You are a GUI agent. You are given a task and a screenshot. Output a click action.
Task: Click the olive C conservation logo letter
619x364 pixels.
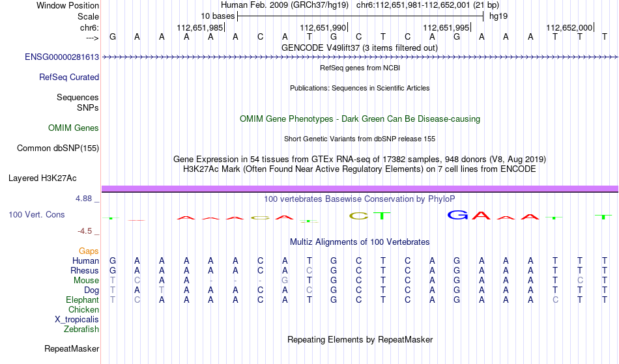click(x=358, y=216)
